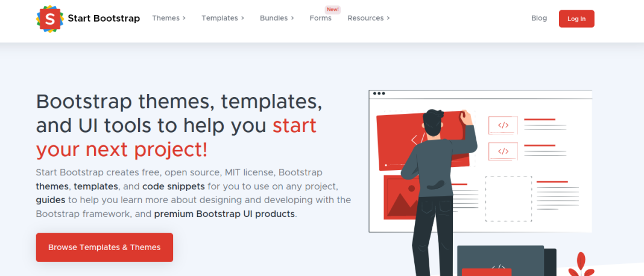Image resolution: width=644 pixels, height=276 pixels.
Task: Expand the Themes dropdown menu
Action: (169, 18)
